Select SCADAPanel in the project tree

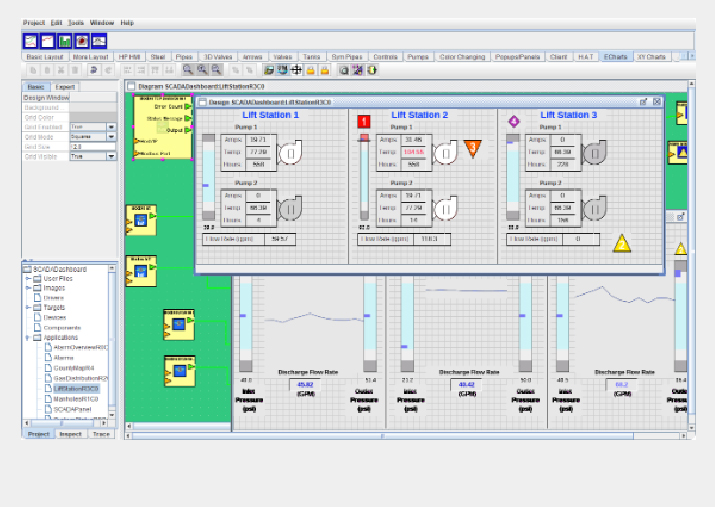[73, 409]
